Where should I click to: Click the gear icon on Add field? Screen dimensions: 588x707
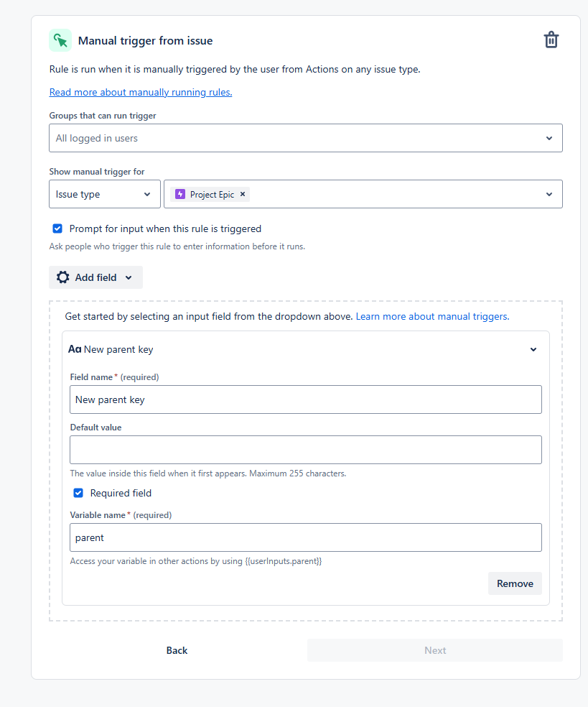tap(63, 277)
